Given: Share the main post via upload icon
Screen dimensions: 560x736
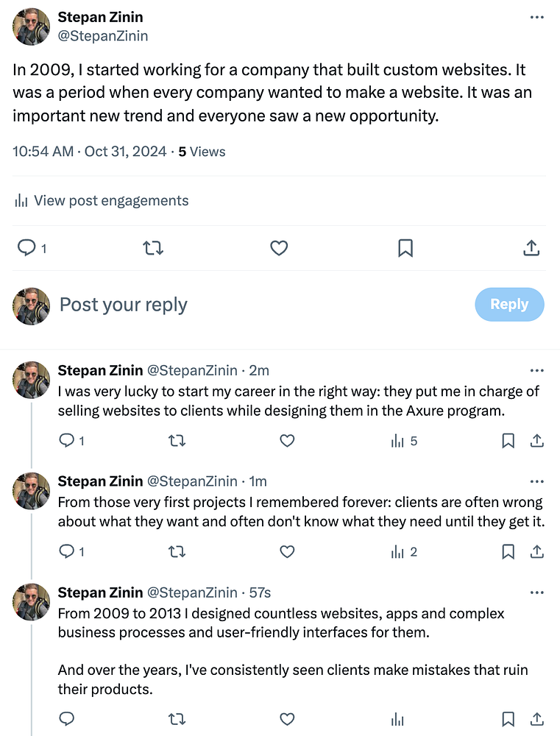Looking at the screenshot, I should (x=531, y=249).
